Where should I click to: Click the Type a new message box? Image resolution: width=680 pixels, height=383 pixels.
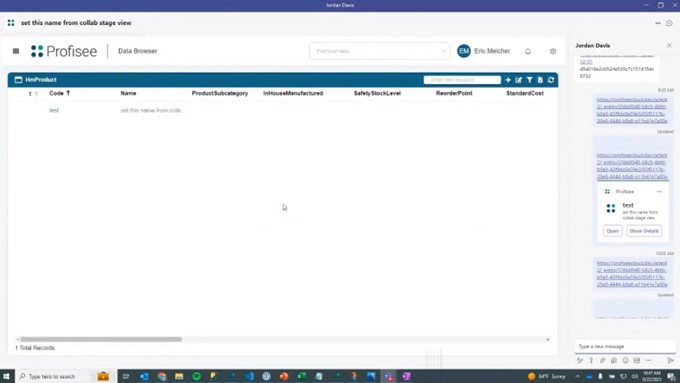625,346
